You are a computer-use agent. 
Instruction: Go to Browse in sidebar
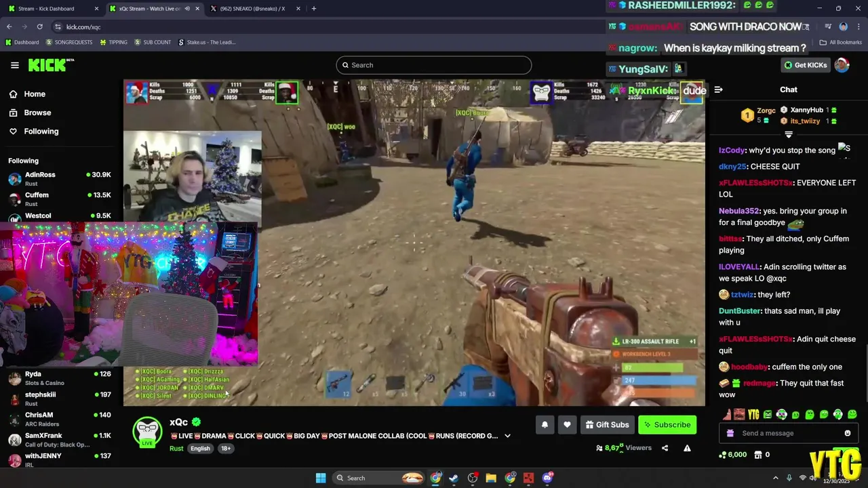point(30,113)
